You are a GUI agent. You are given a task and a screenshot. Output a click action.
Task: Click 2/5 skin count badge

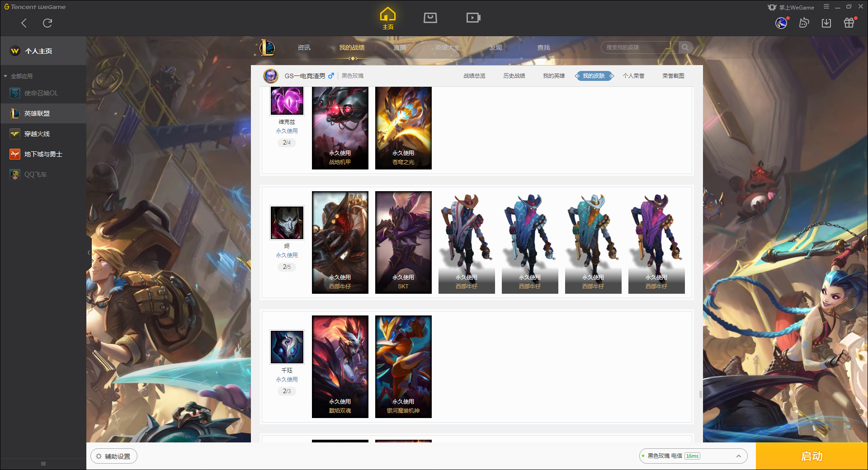click(287, 267)
